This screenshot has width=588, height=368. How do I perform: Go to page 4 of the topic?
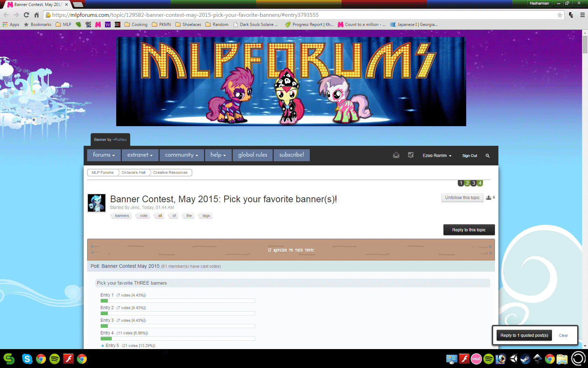click(x=480, y=183)
